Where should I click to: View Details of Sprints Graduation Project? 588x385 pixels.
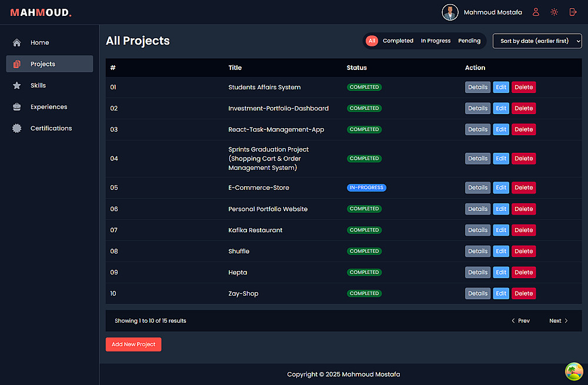477,159
